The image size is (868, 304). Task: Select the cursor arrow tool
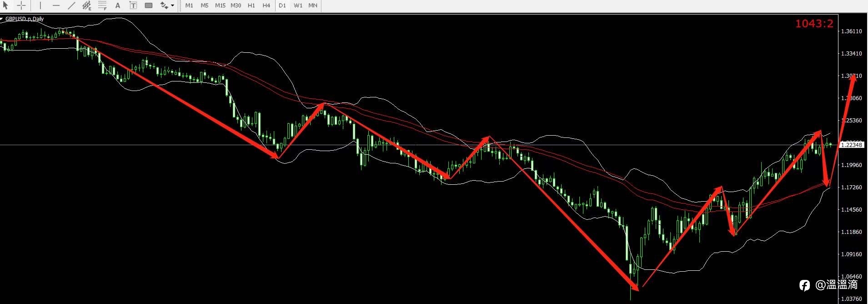[6, 5]
